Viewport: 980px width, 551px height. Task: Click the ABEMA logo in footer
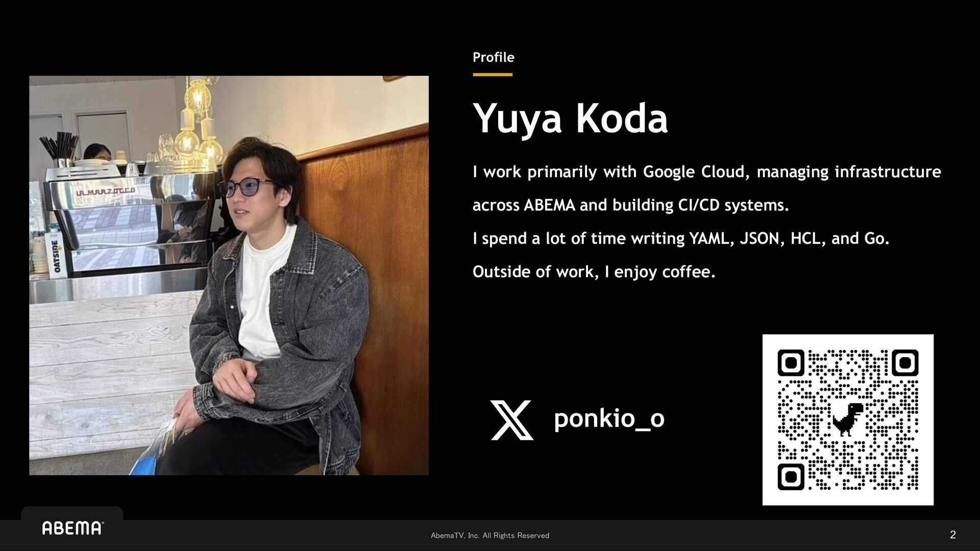click(72, 528)
